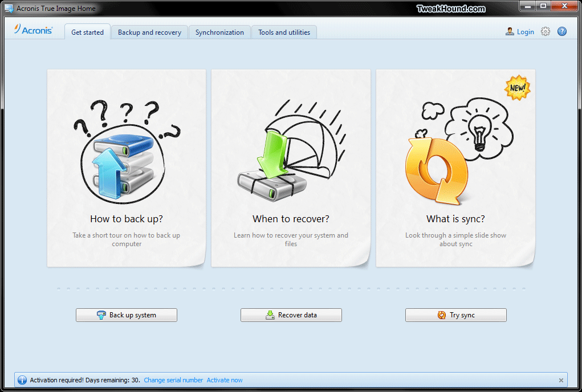Click the Login user icon
Viewport: 582px width, 392px height.
pyautogui.click(x=510, y=32)
